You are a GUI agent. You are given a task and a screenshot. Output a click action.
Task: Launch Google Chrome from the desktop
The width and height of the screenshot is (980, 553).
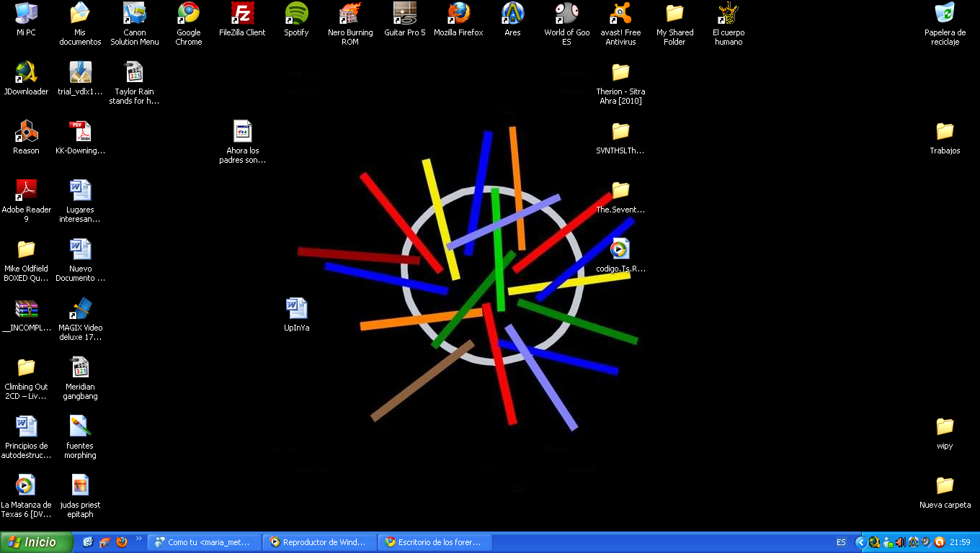tap(189, 24)
